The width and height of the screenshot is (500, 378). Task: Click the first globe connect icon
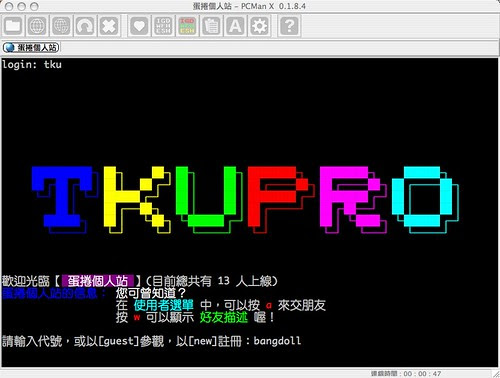[x=37, y=26]
